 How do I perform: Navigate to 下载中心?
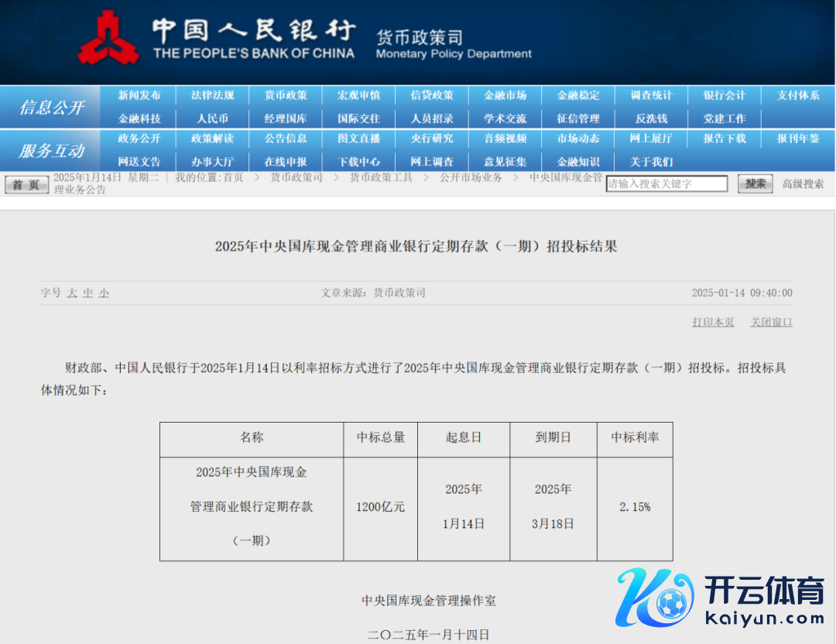point(359,162)
